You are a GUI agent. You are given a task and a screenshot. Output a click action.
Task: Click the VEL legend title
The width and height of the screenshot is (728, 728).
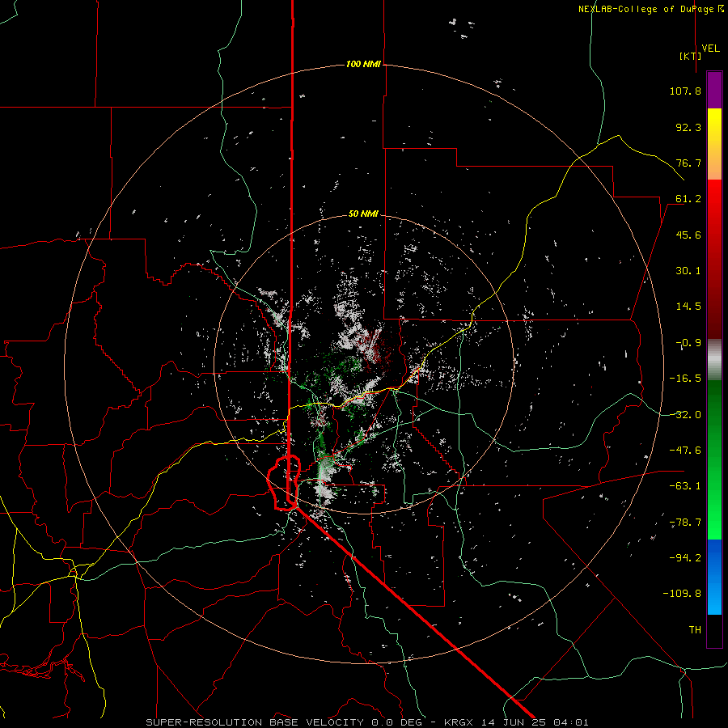[x=710, y=49]
